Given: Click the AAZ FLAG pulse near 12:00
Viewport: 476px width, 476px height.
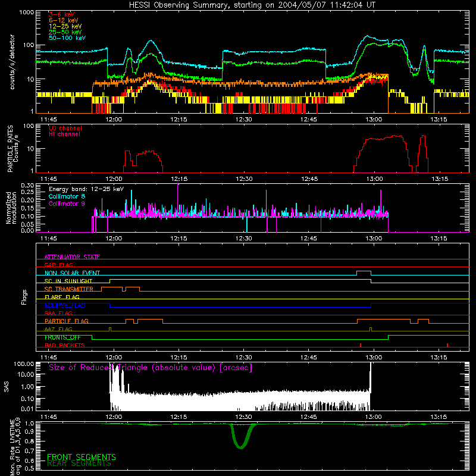Looking at the screenshot, I should 110,329.
